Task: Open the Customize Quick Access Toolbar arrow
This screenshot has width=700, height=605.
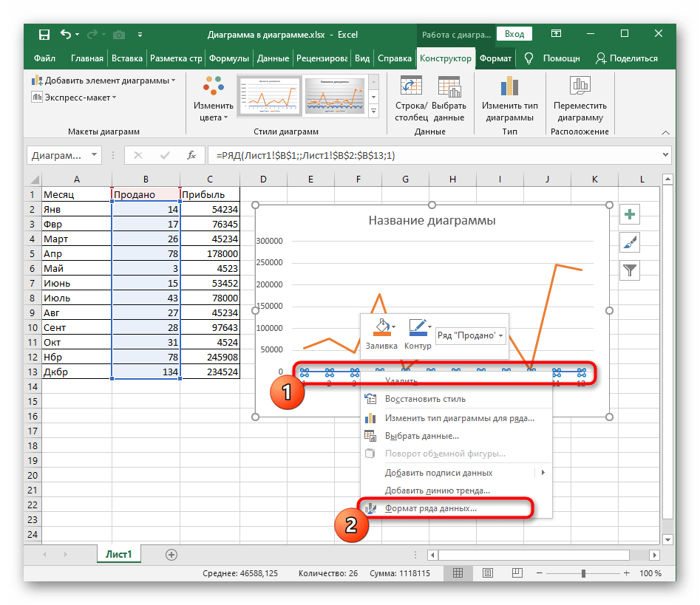Action: pyautogui.click(x=140, y=35)
